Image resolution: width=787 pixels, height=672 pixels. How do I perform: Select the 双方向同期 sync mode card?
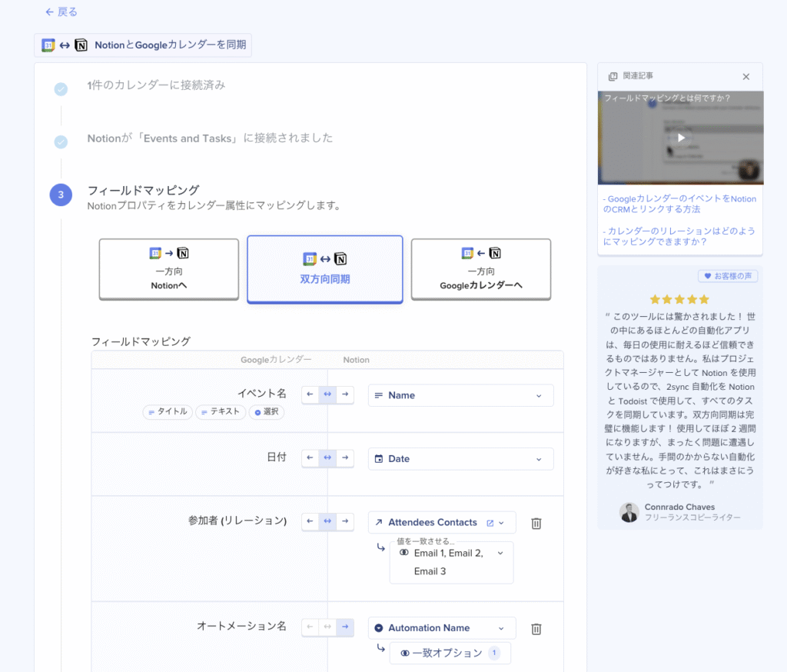pos(324,269)
